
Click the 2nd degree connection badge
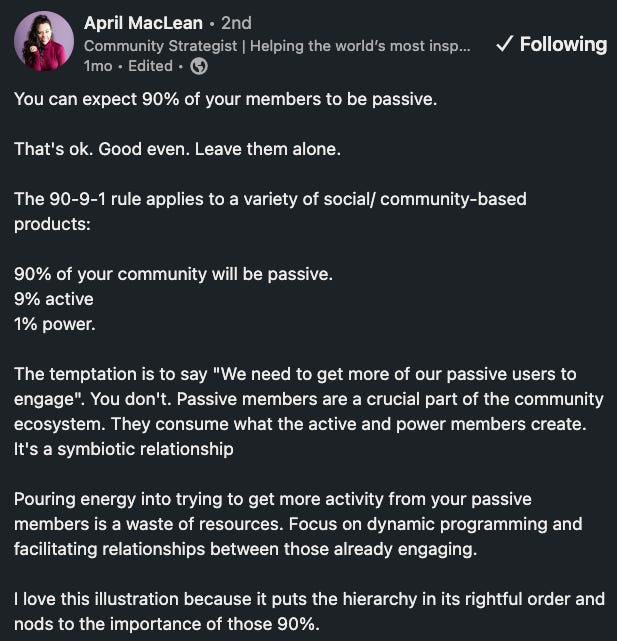(x=236, y=23)
